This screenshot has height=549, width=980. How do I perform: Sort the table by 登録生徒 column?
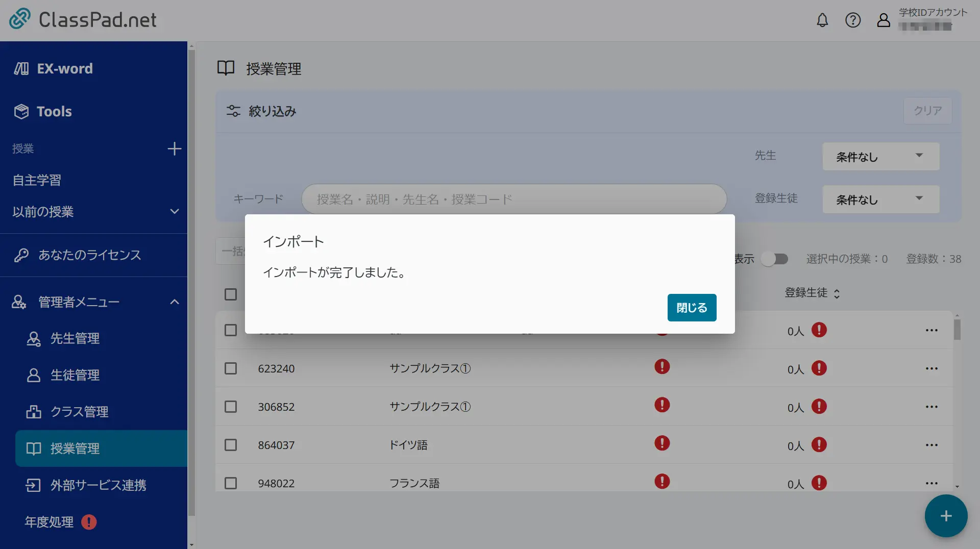[813, 293]
